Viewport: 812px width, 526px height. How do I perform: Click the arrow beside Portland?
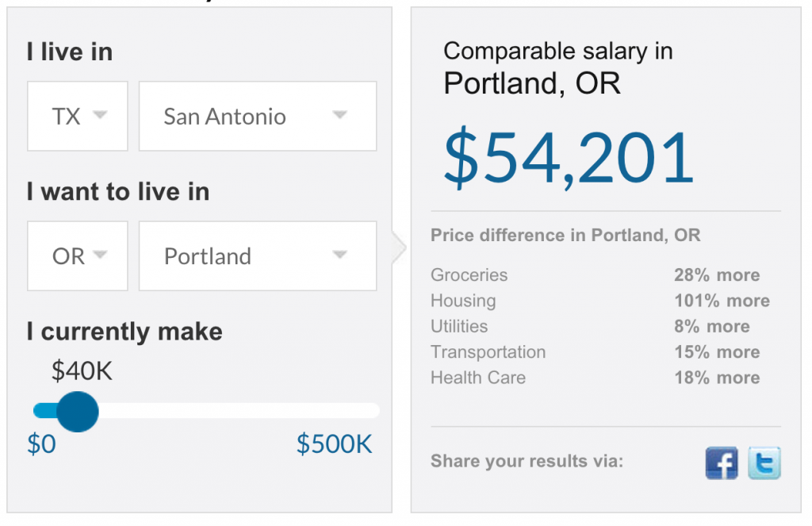pyautogui.click(x=339, y=255)
